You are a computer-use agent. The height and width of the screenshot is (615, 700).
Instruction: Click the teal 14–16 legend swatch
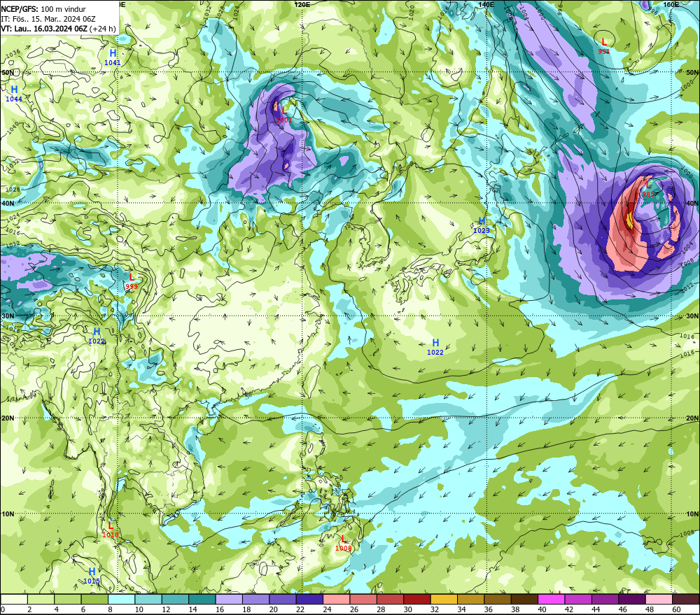[202, 599]
